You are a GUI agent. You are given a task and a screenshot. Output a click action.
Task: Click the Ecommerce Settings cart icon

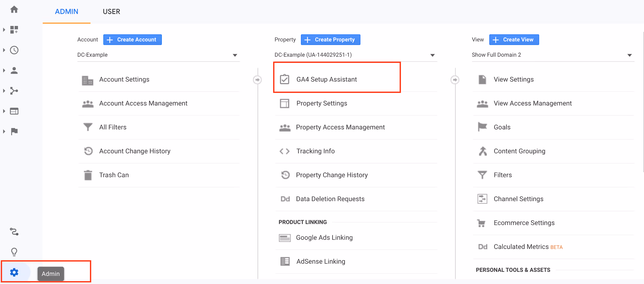[481, 223]
